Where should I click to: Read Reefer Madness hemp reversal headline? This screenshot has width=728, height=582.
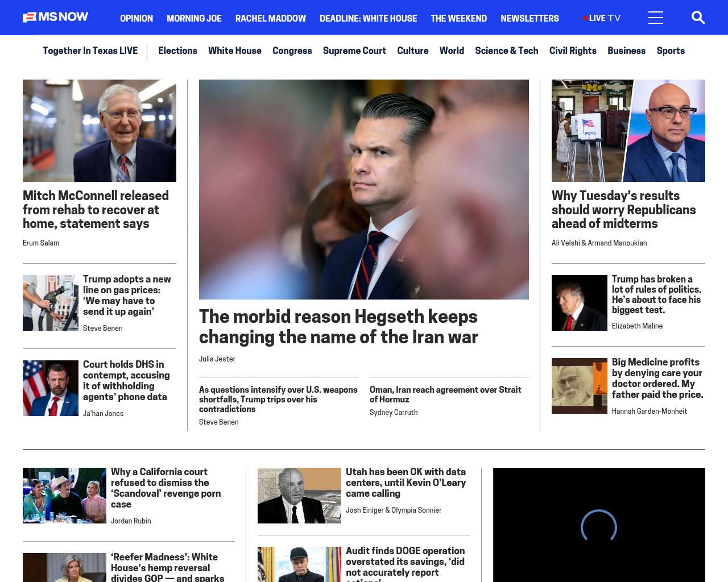click(167, 567)
